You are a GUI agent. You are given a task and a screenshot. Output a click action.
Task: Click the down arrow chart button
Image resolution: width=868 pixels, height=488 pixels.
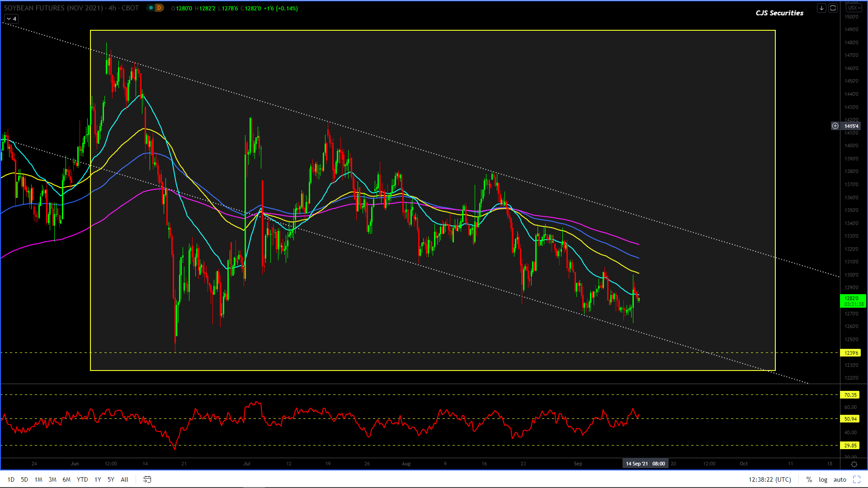pos(821,8)
